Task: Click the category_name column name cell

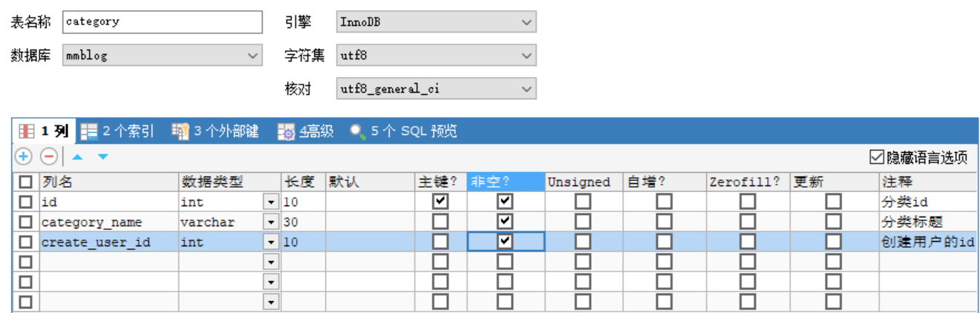Action: point(109,222)
